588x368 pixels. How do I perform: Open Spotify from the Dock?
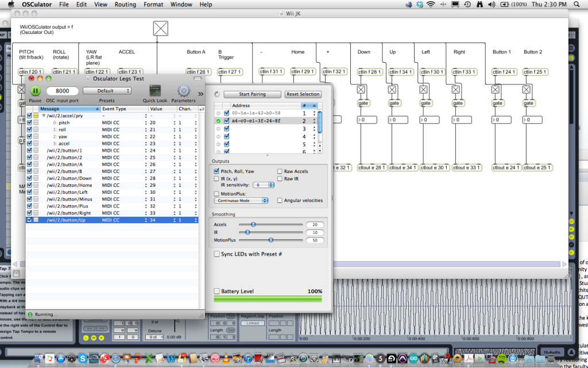coord(501,359)
